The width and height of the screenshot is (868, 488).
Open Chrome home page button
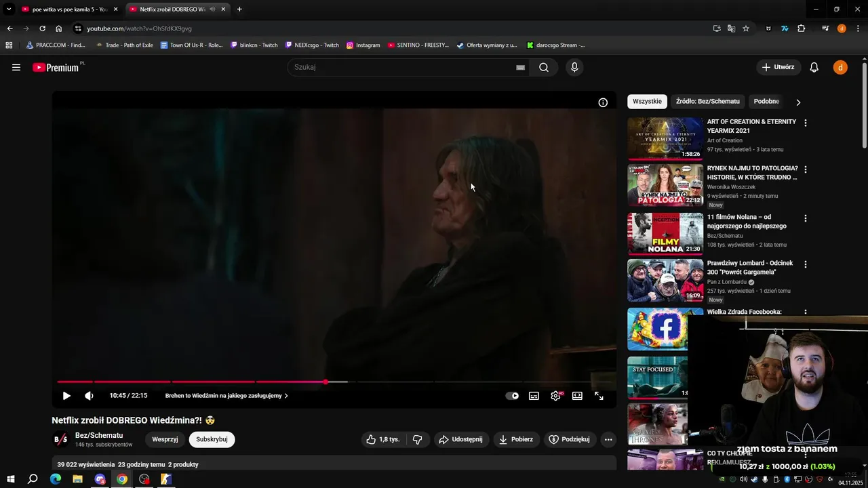tap(59, 28)
